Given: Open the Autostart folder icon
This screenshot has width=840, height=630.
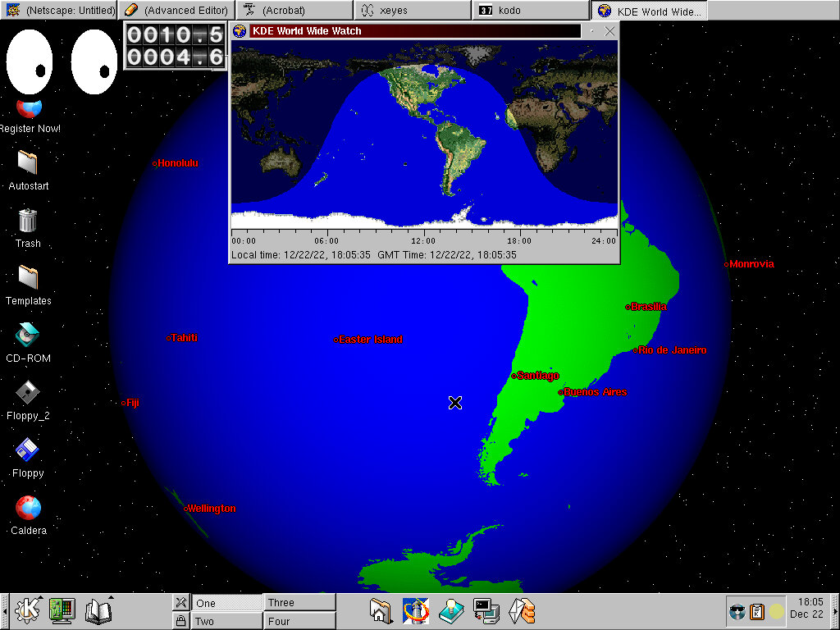Looking at the screenshot, I should click(x=27, y=164).
